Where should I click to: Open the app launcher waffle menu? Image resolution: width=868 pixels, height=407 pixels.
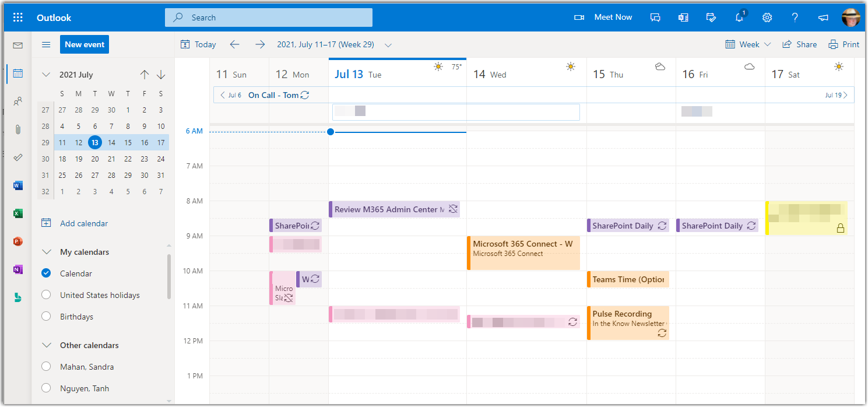[17, 17]
